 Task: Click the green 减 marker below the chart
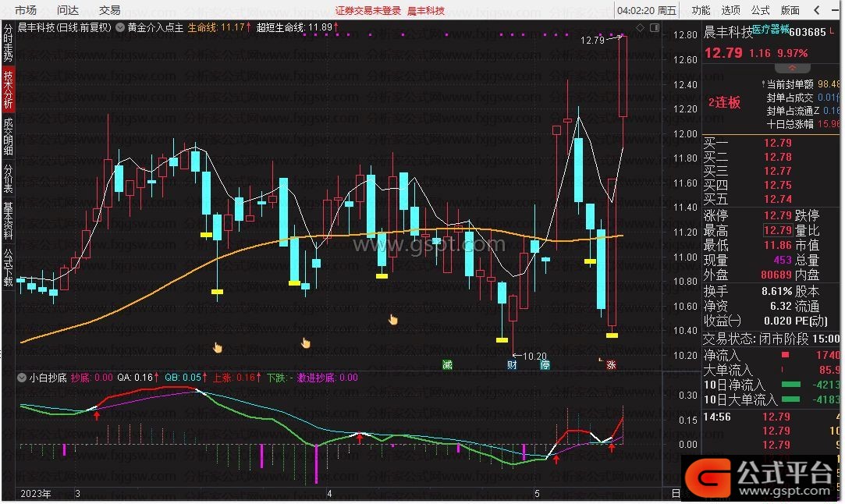coord(447,365)
